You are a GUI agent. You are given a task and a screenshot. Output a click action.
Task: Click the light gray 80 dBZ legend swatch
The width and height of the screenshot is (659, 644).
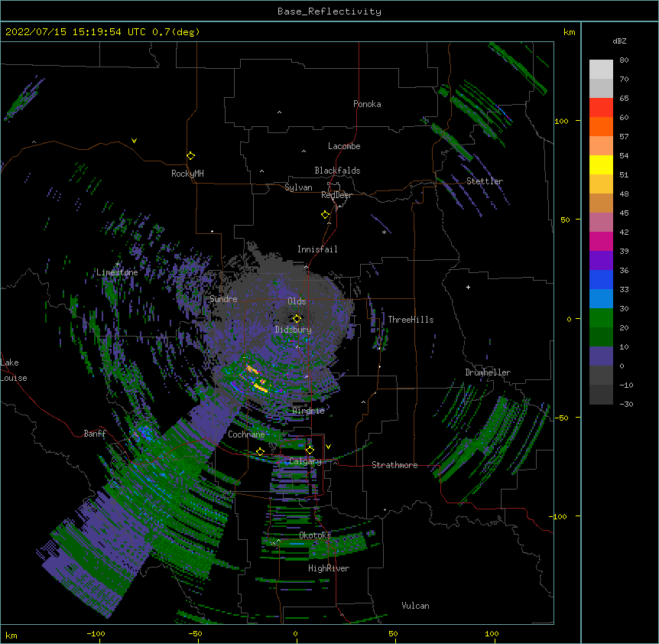[x=601, y=69]
